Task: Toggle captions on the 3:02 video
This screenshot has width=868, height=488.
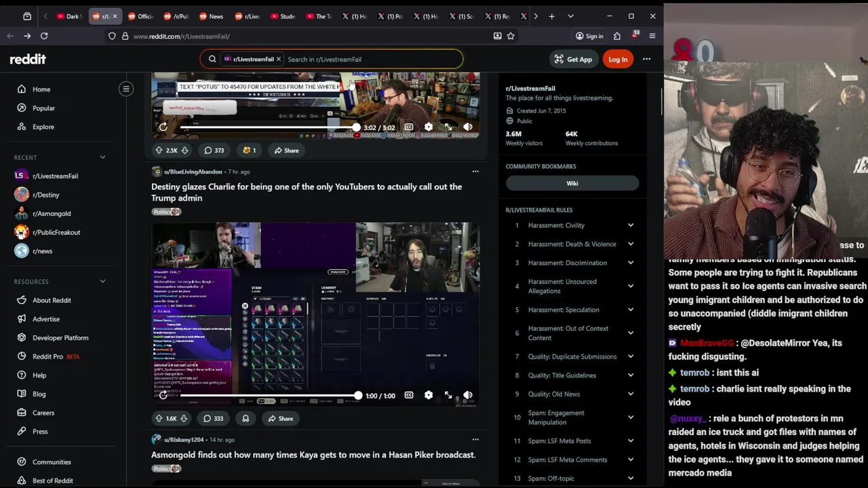Action: coord(409,127)
